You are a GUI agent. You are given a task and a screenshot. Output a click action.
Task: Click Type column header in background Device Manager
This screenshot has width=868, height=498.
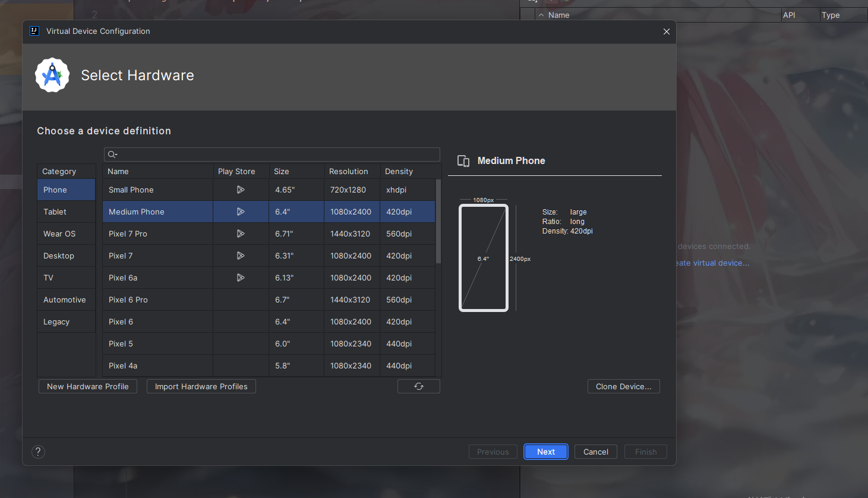click(844, 15)
